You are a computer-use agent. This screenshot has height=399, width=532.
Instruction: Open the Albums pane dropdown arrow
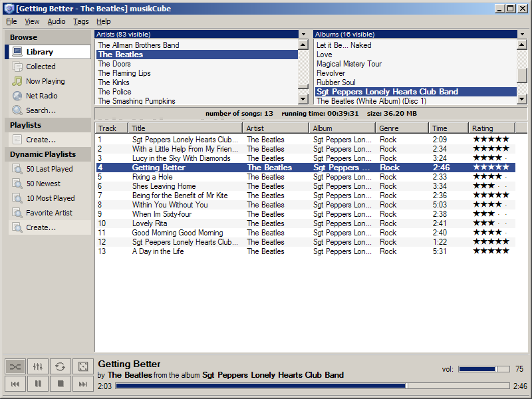click(523, 35)
